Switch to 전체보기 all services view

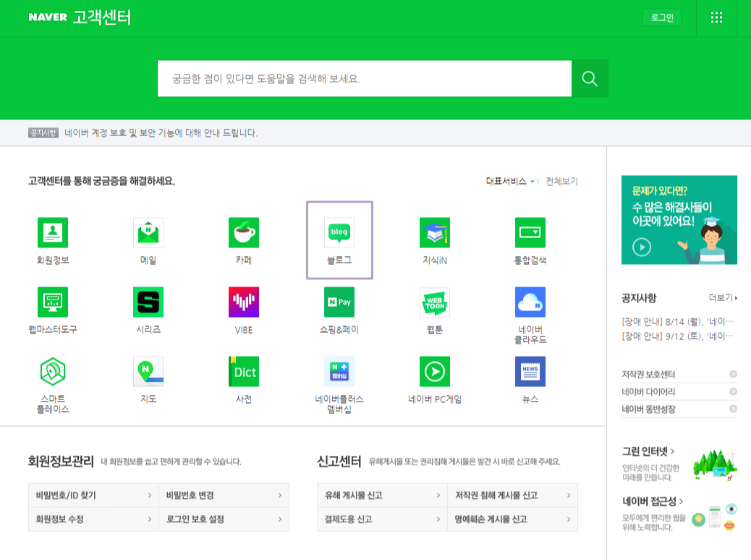pos(562,181)
